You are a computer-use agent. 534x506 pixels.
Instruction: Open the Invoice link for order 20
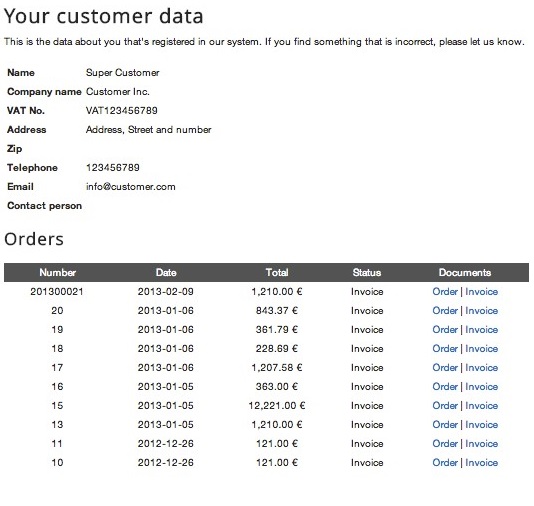(x=482, y=311)
